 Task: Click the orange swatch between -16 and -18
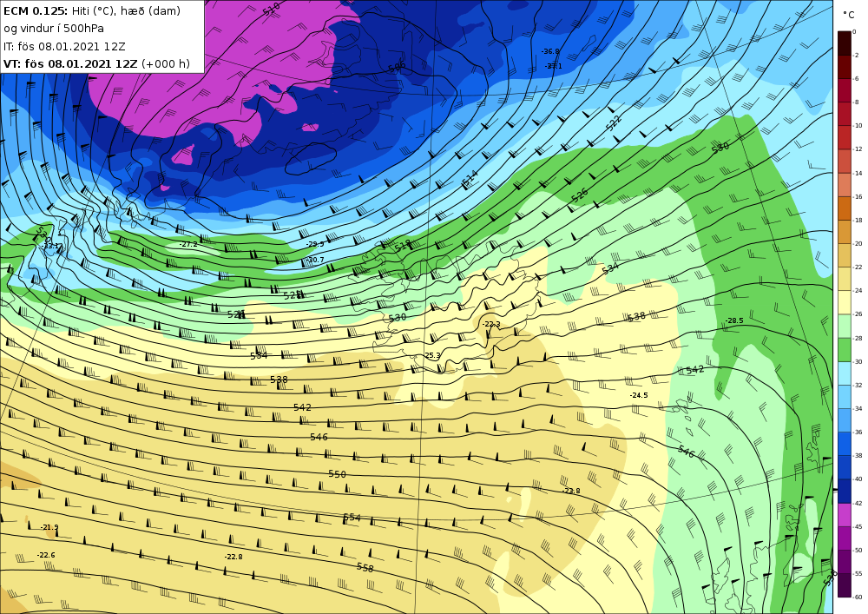click(x=845, y=208)
